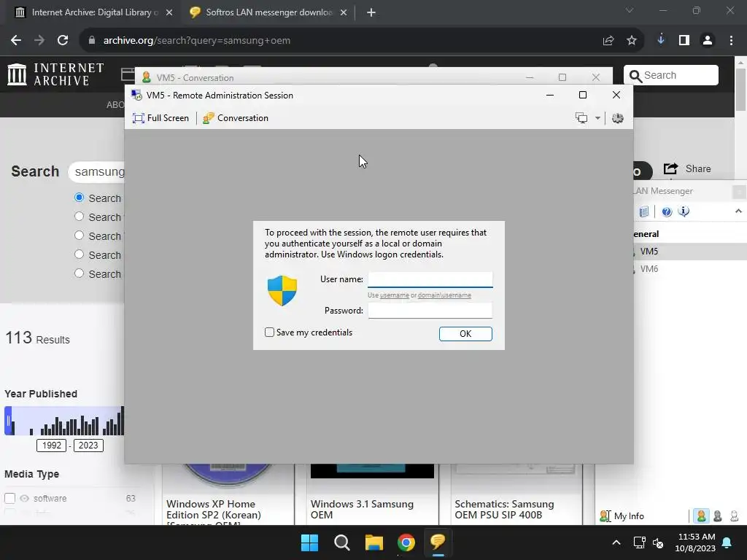Click the UAC shield icon in the dialog
This screenshot has width=747, height=560.
click(282, 290)
